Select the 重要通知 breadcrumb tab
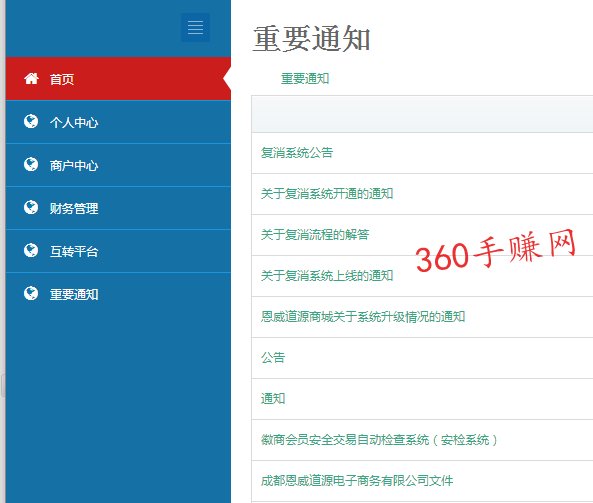This screenshot has height=503, width=593. click(305, 79)
